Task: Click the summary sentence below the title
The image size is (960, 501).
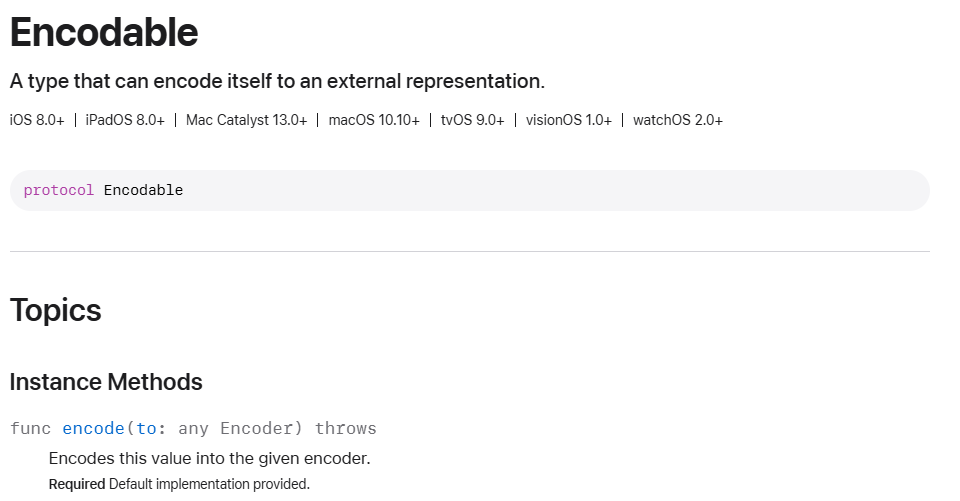Action: pos(277,81)
